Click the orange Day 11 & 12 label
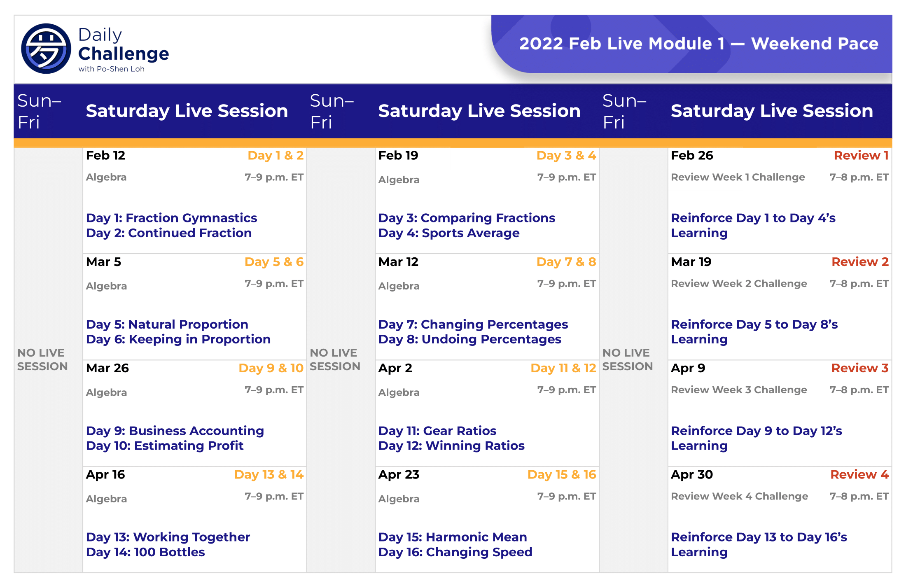The width and height of the screenshot is (906, 588). (563, 368)
